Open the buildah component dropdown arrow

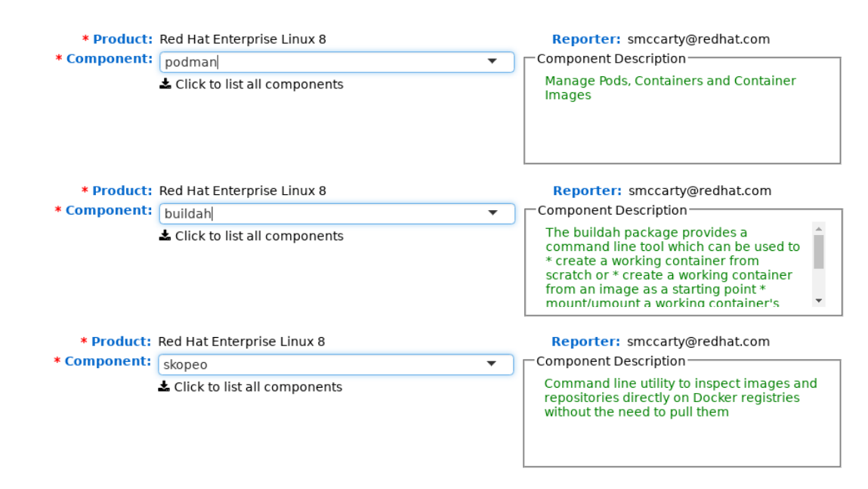tap(493, 214)
